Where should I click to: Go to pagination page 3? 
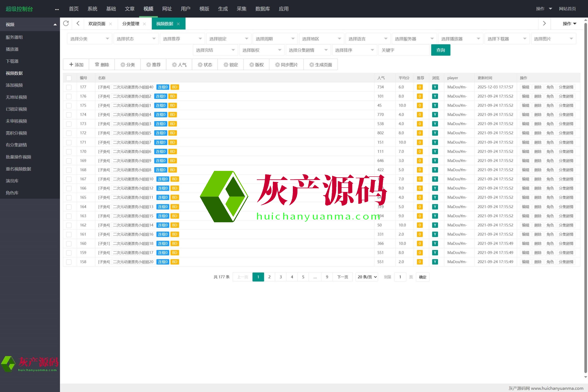[x=280, y=277]
